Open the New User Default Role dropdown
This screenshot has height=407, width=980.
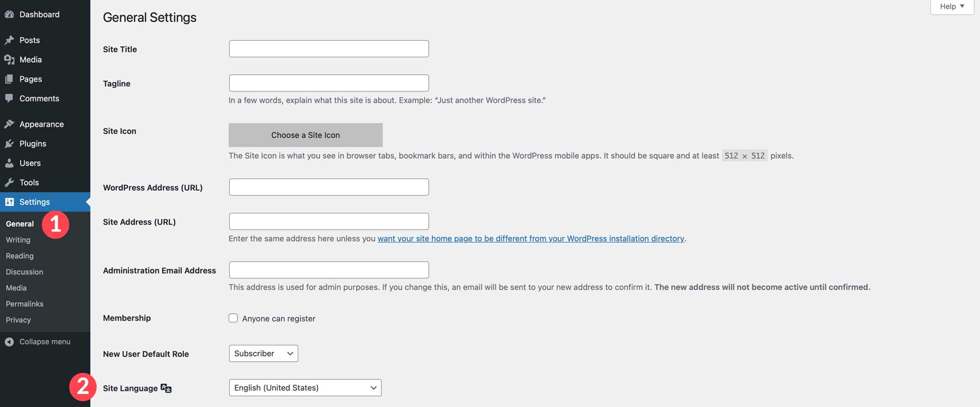(x=264, y=354)
